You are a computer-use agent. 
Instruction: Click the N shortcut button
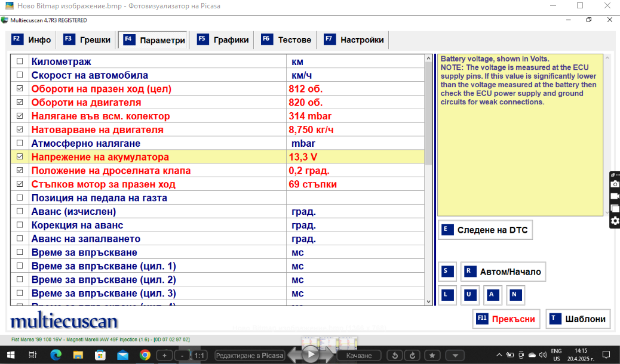(514, 294)
